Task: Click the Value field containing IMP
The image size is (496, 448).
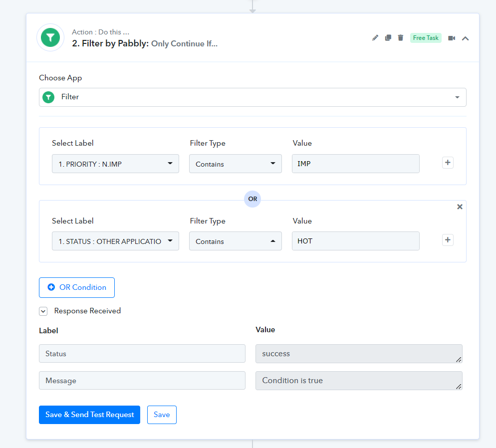Action: coord(356,164)
